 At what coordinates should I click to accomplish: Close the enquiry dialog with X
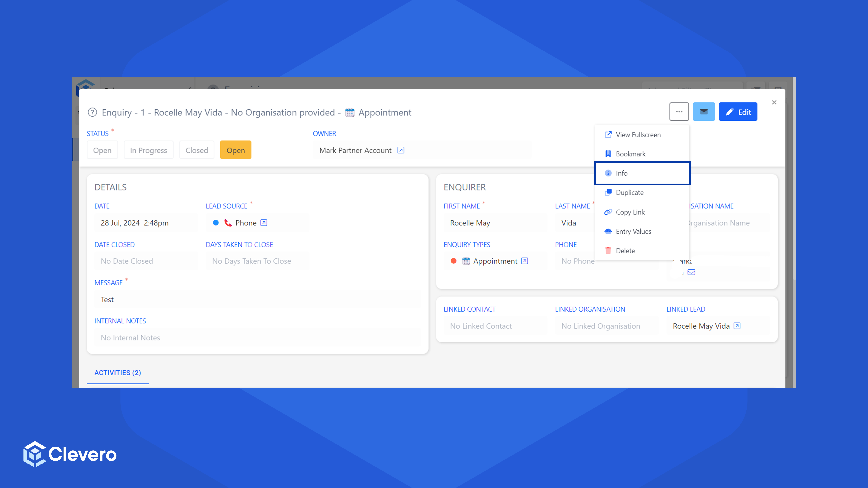pyautogui.click(x=774, y=102)
